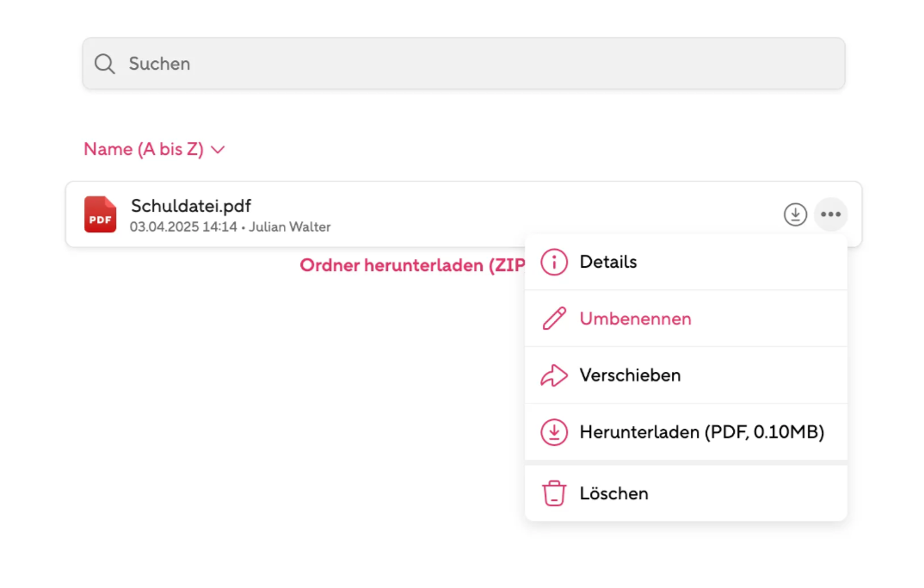Focus the Suchen search field
The image size is (924, 588).
click(464, 64)
